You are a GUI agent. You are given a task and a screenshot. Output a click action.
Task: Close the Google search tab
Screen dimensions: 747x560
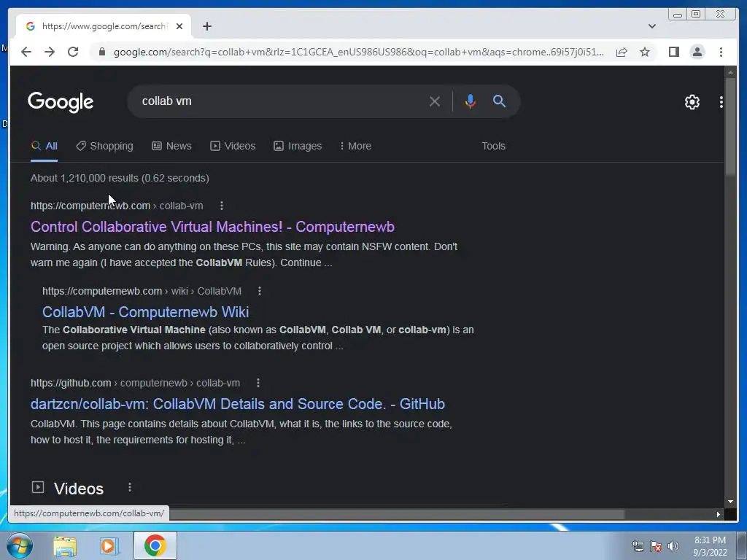[x=179, y=26]
